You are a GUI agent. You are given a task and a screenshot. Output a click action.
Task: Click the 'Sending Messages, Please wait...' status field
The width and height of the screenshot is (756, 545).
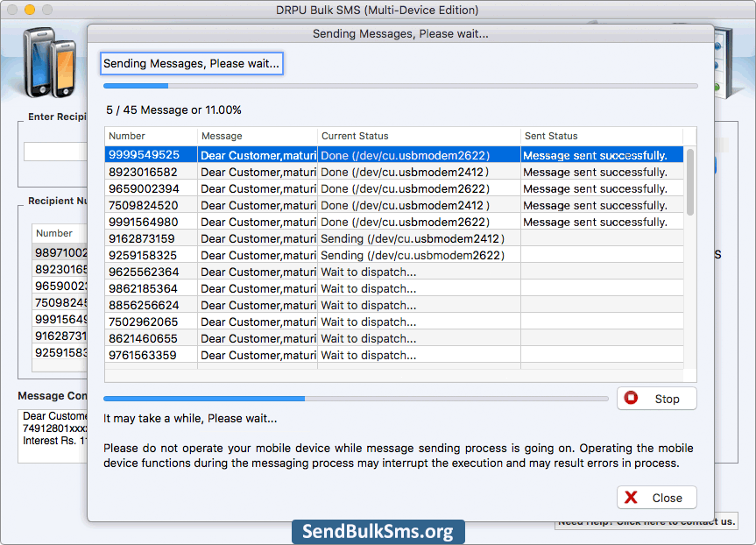[x=192, y=64]
